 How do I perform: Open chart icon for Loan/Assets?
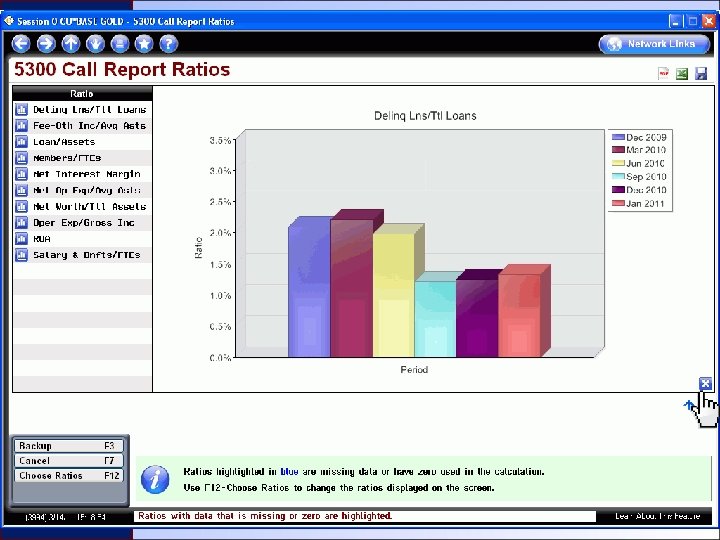click(x=21, y=141)
